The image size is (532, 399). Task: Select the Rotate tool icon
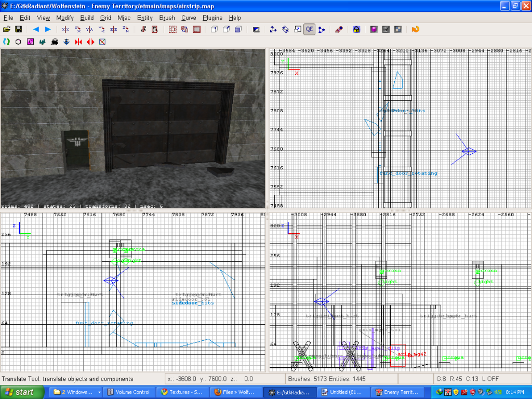pos(285,30)
